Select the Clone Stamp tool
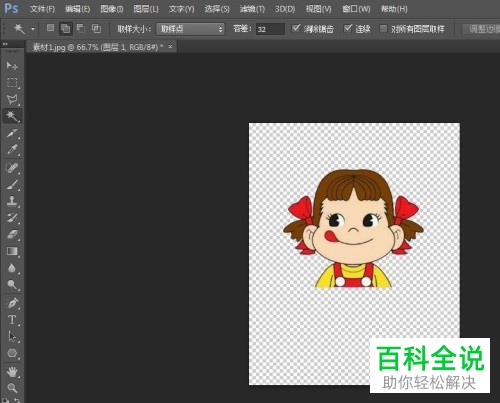This screenshot has height=403, width=500. 12,201
